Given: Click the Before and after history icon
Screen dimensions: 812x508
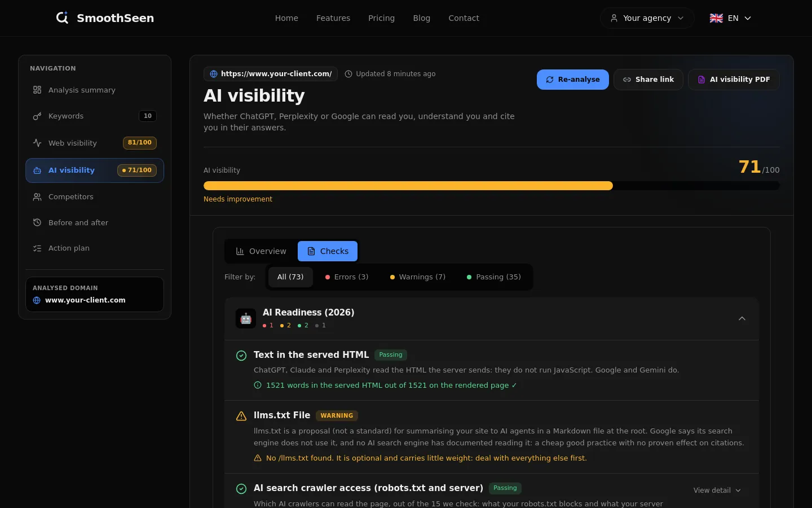Looking at the screenshot, I should click(37, 222).
